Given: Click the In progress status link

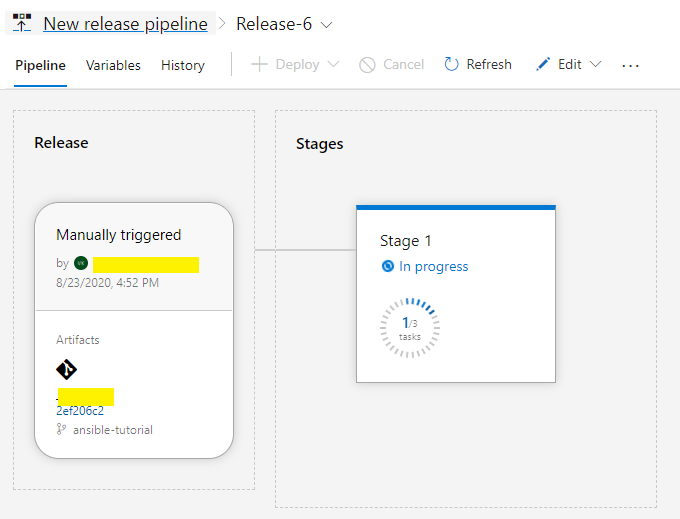Looking at the screenshot, I should (x=433, y=266).
